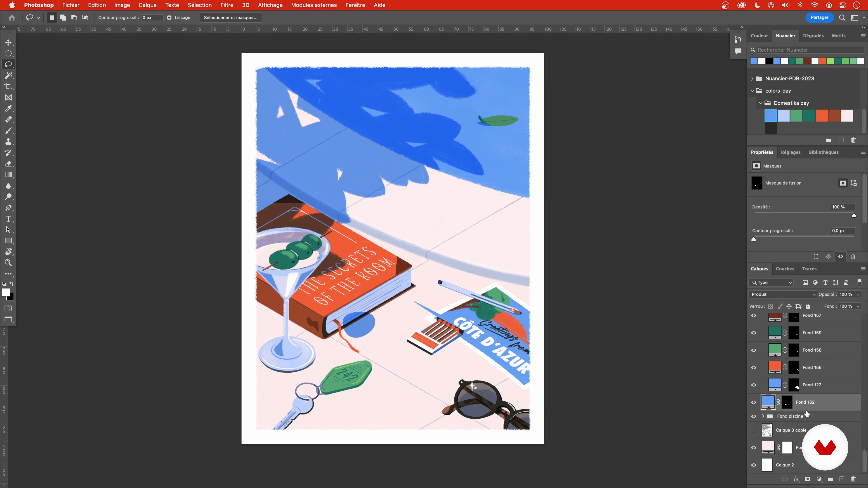Select the Crop tool
This screenshot has width=868, height=488.
8,87
